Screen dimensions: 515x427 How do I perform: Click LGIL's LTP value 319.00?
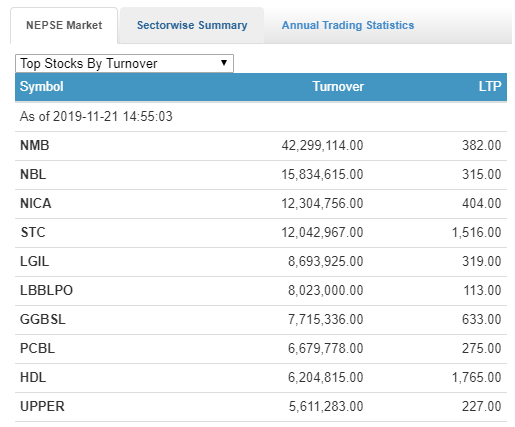(x=481, y=262)
